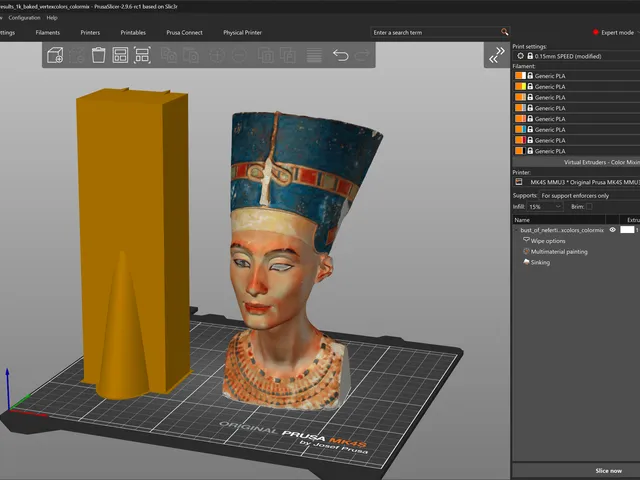Viewport: 640px width, 480px height.
Task: Open the Supports dropdown
Action: click(x=589, y=196)
